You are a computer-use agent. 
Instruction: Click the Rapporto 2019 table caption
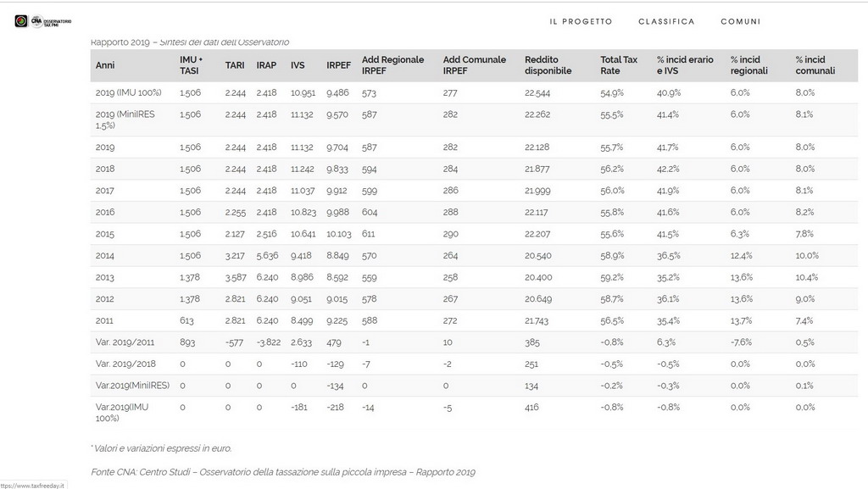click(x=190, y=42)
